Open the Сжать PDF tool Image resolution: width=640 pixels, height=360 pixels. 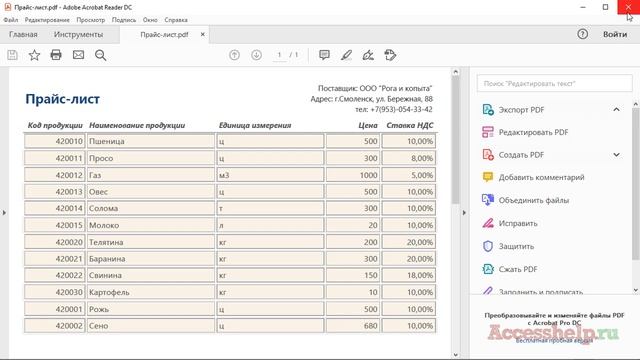point(510,269)
